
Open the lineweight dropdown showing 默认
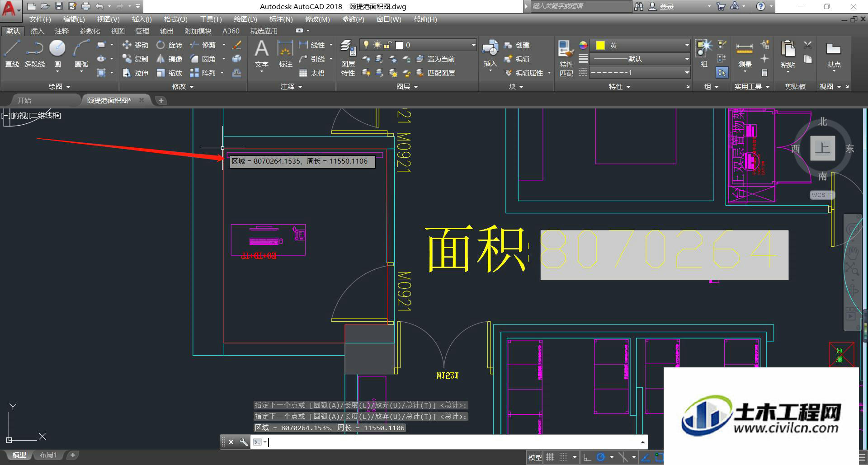[x=641, y=59]
